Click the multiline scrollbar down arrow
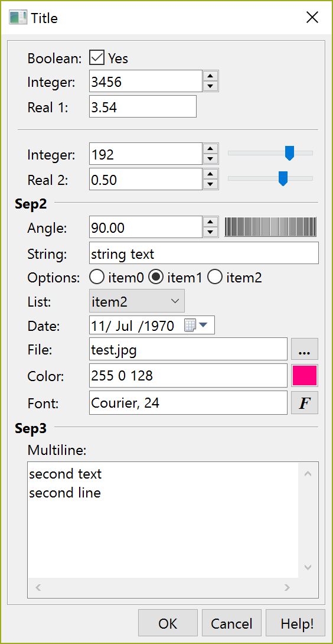Viewport: 333px width, 644px height. pos(308,568)
